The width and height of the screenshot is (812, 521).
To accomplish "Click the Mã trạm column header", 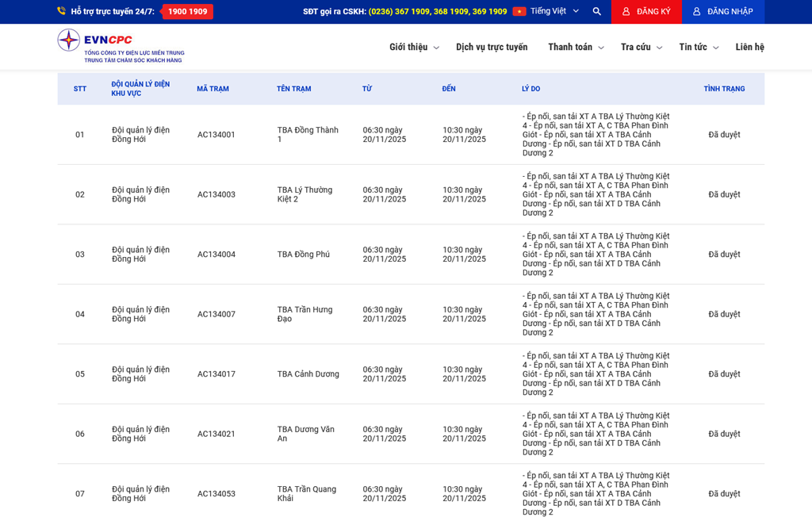I will 213,89.
